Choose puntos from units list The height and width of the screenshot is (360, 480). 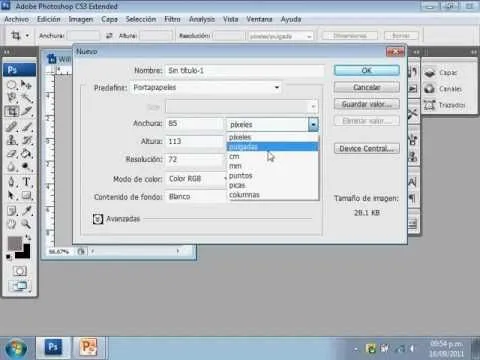[273, 175]
